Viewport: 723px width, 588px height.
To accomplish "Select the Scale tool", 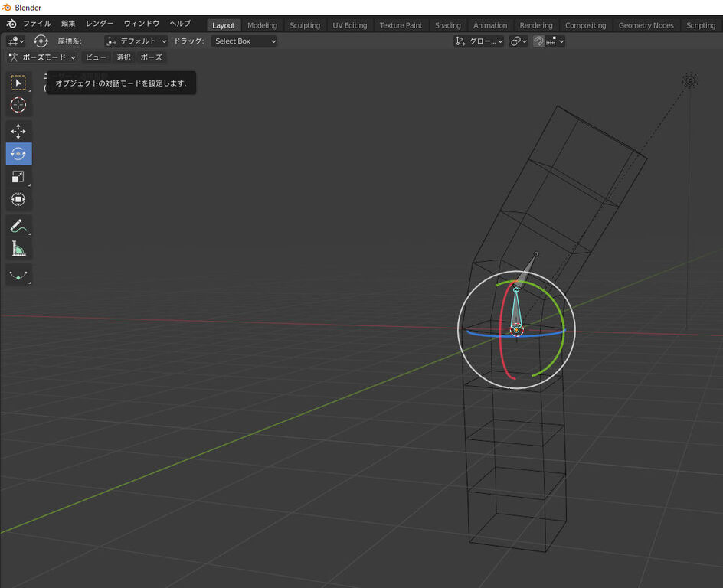I will [18, 177].
